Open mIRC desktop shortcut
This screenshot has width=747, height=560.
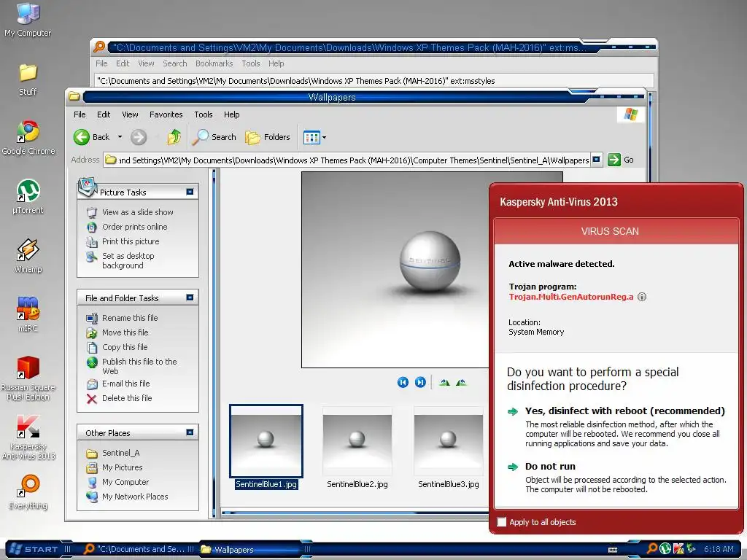click(28, 314)
